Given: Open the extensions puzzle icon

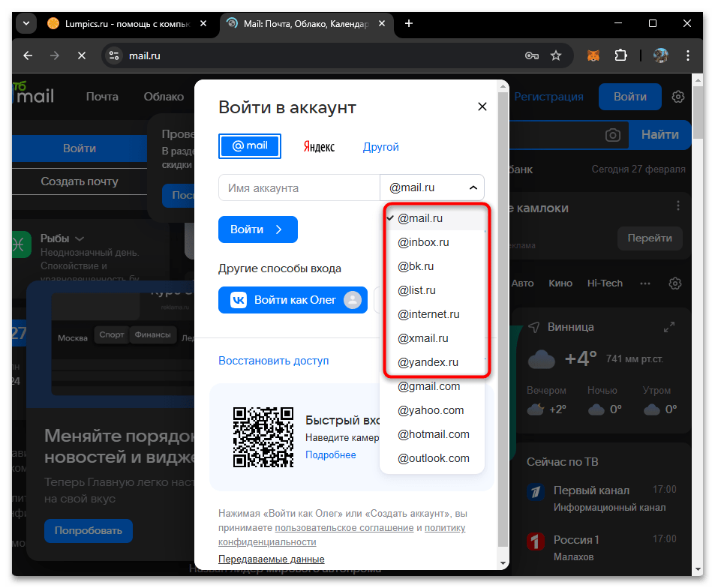Looking at the screenshot, I should [x=620, y=55].
